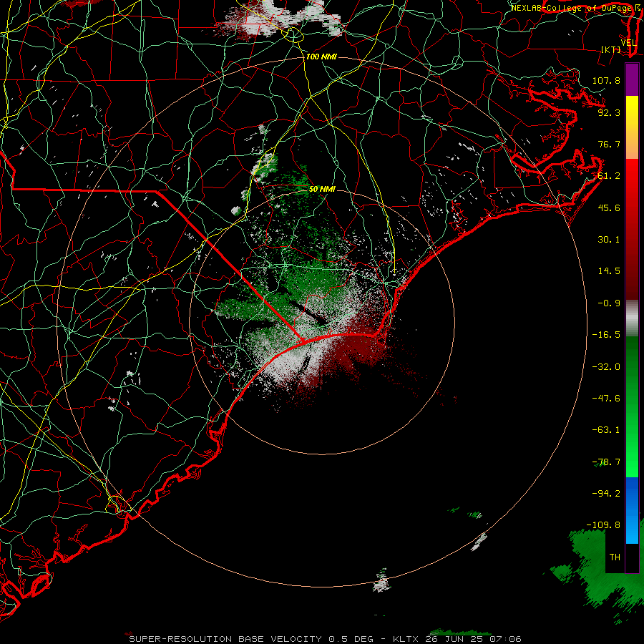Select the 107.8 value on velocity scale

pos(606,80)
